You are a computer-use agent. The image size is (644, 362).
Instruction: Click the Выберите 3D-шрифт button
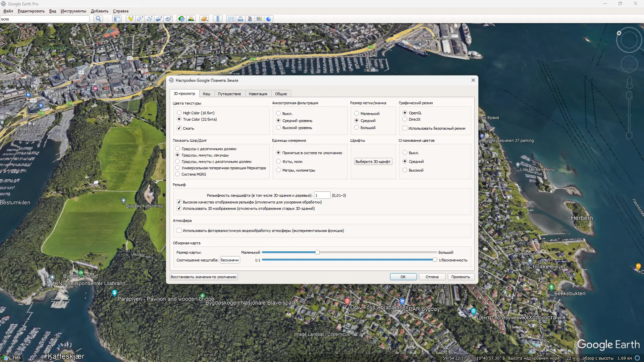pyautogui.click(x=373, y=162)
